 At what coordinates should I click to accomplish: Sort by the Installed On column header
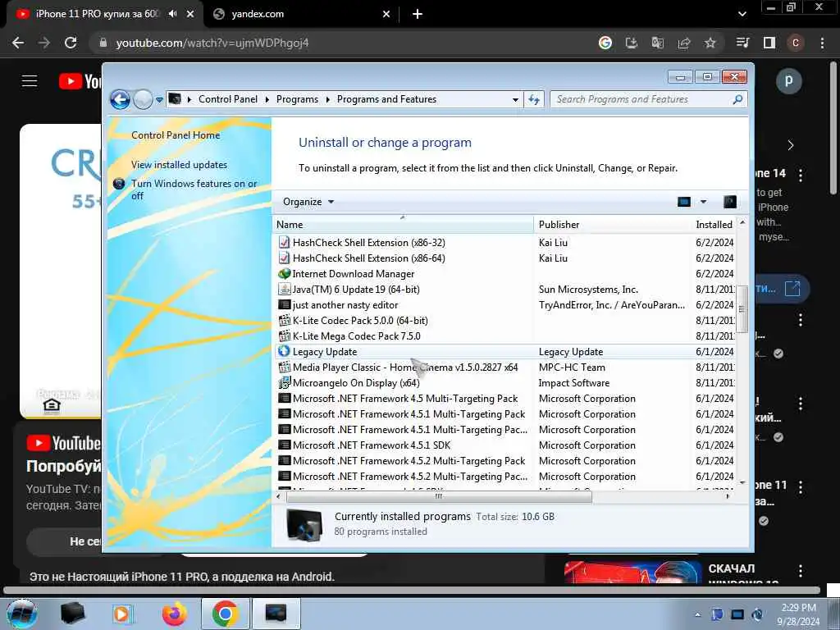coord(714,225)
